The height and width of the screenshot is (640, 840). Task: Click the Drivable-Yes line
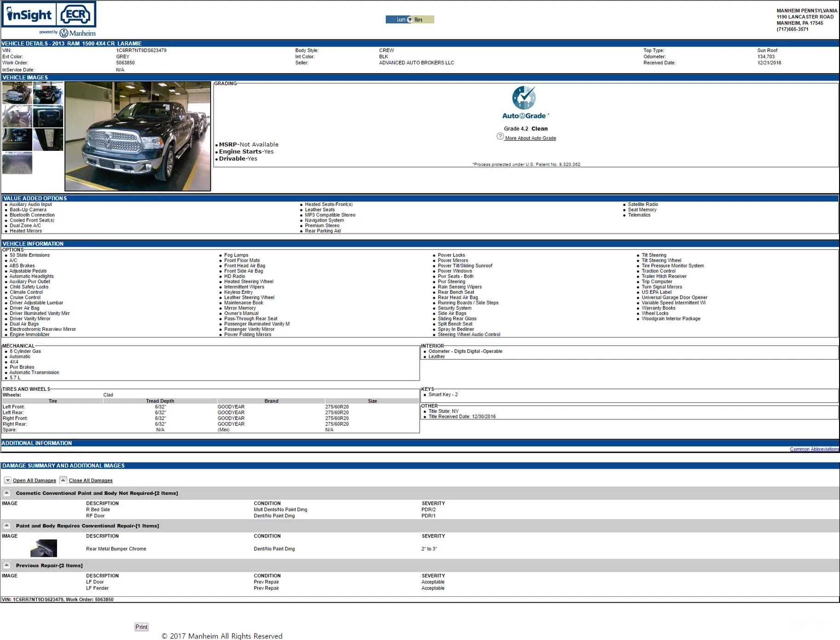pyautogui.click(x=238, y=159)
